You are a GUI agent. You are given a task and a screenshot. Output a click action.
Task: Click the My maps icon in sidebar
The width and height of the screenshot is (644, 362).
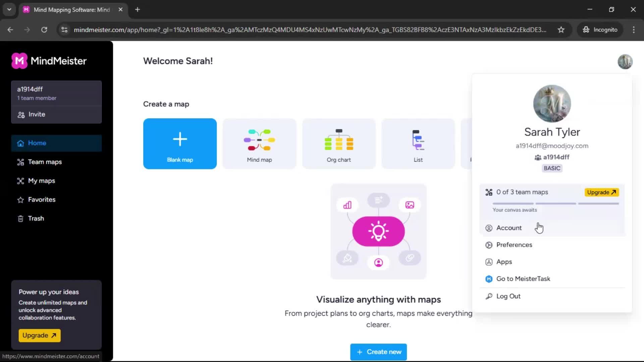point(20,181)
